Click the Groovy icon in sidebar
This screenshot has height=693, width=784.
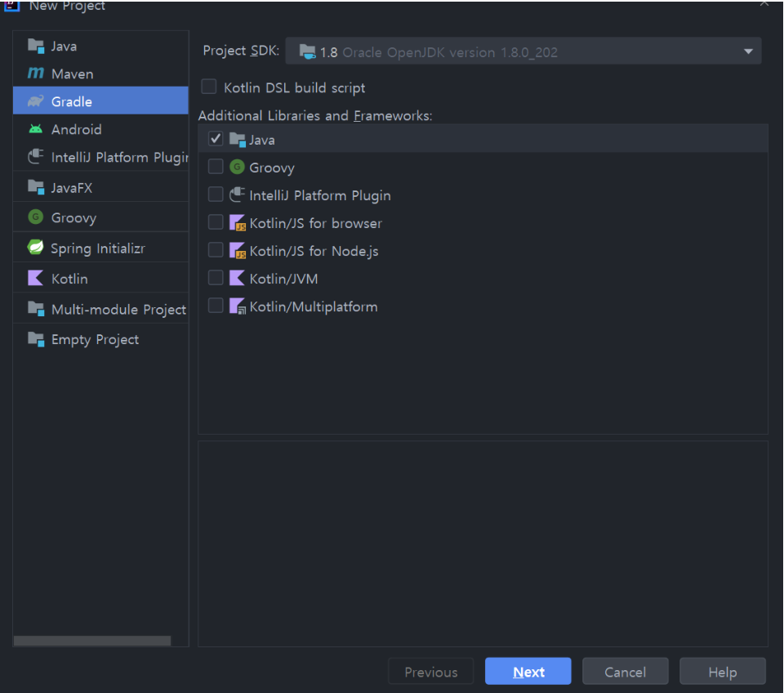click(x=35, y=217)
